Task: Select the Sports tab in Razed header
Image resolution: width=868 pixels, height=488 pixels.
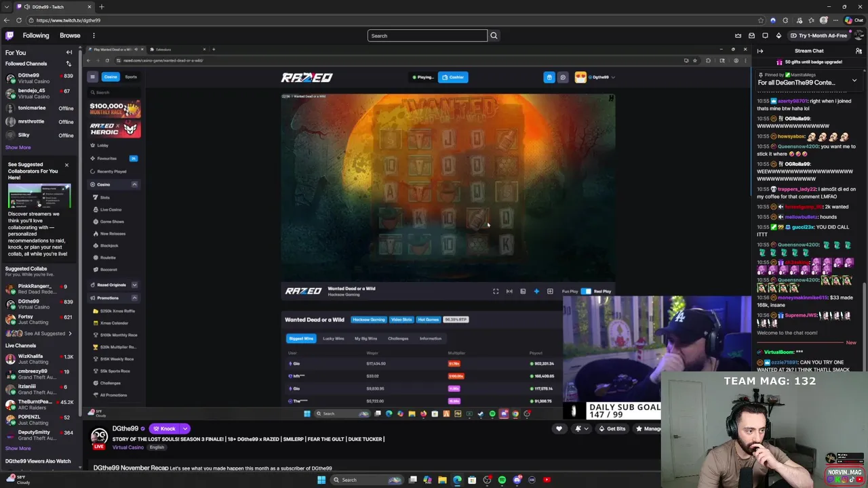Action: point(131,77)
